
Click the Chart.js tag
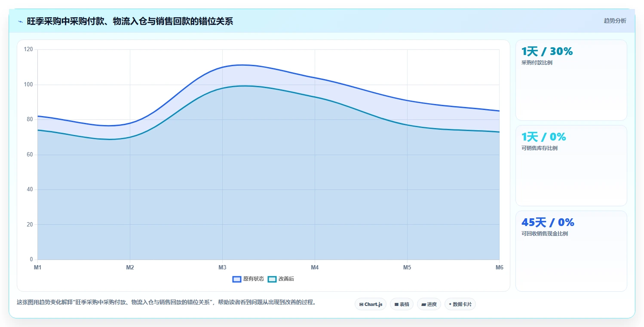(371, 304)
